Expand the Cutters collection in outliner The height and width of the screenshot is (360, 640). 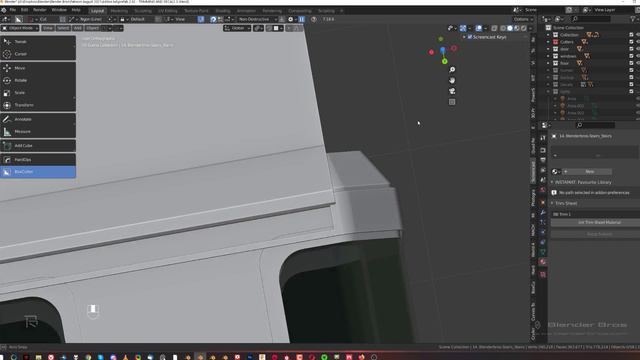548,42
